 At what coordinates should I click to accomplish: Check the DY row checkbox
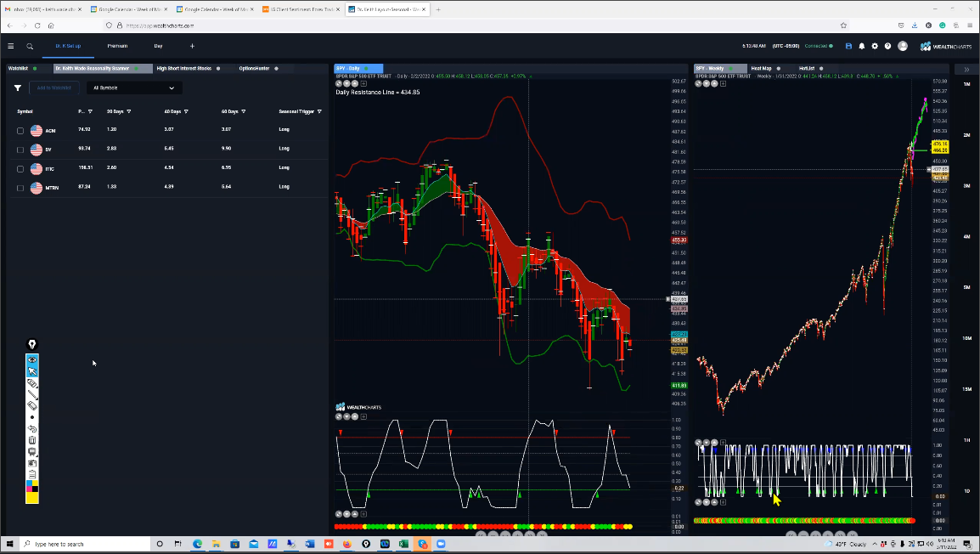pos(20,150)
